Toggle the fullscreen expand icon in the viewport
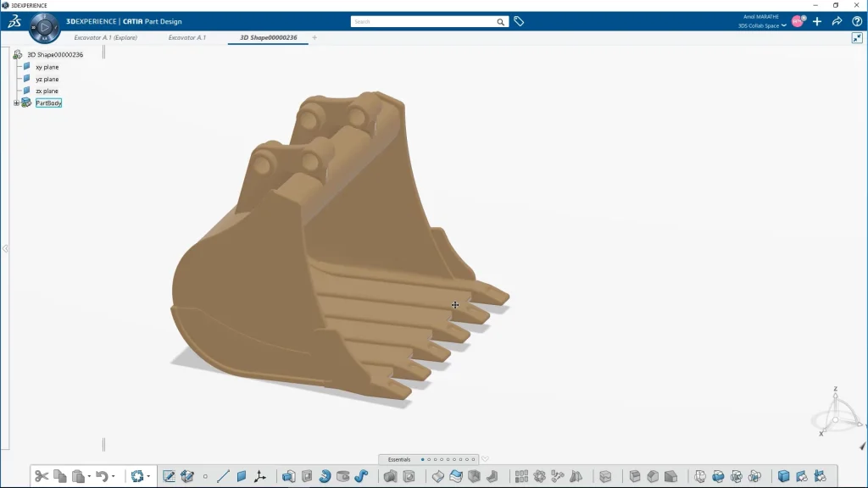The image size is (868, 488). [x=857, y=38]
